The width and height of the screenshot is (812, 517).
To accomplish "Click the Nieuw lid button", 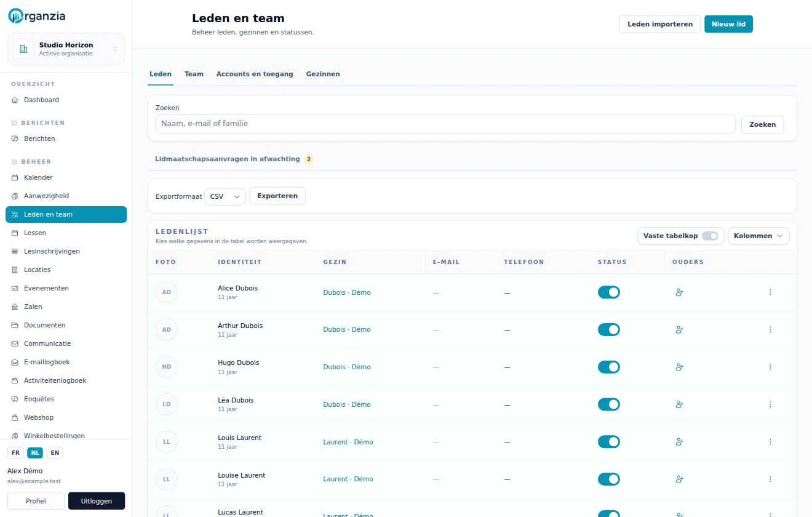I will click(728, 24).
